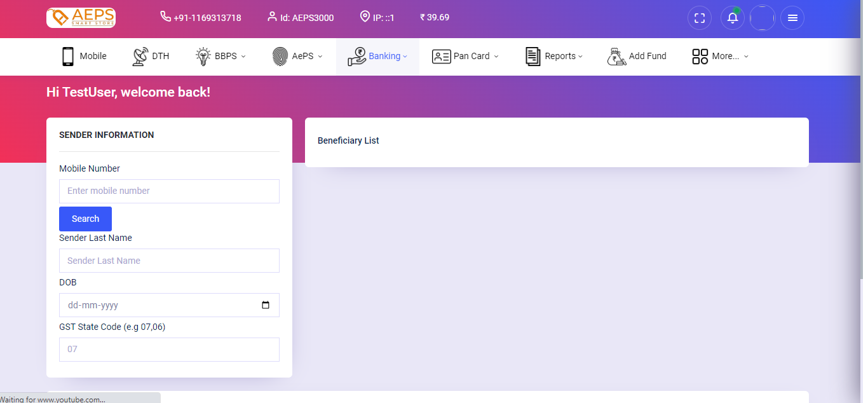Click the GST State Code field
The width and height of the screenshot is (868, 403).
[x=169, y=349]
